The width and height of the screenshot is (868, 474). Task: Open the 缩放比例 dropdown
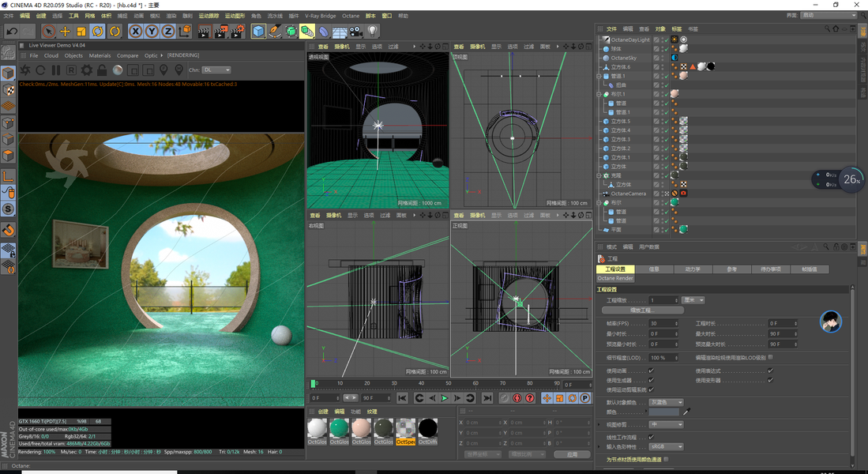point(527,454)
